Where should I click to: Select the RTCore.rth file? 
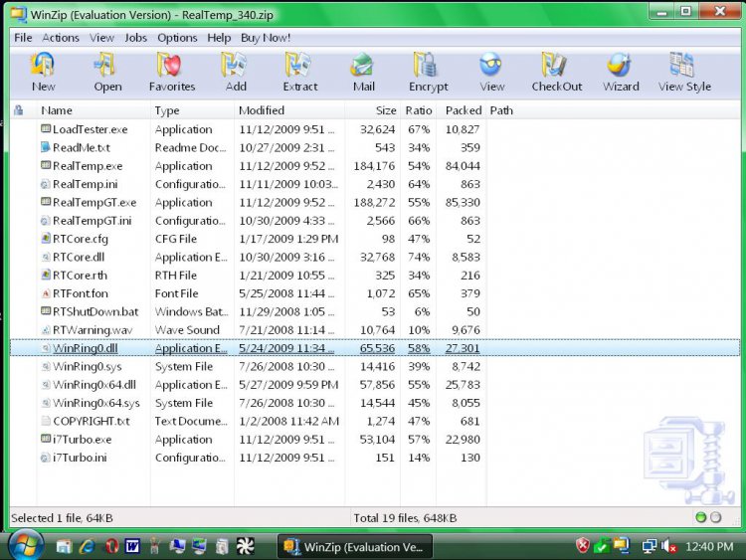tap(80, 276)
